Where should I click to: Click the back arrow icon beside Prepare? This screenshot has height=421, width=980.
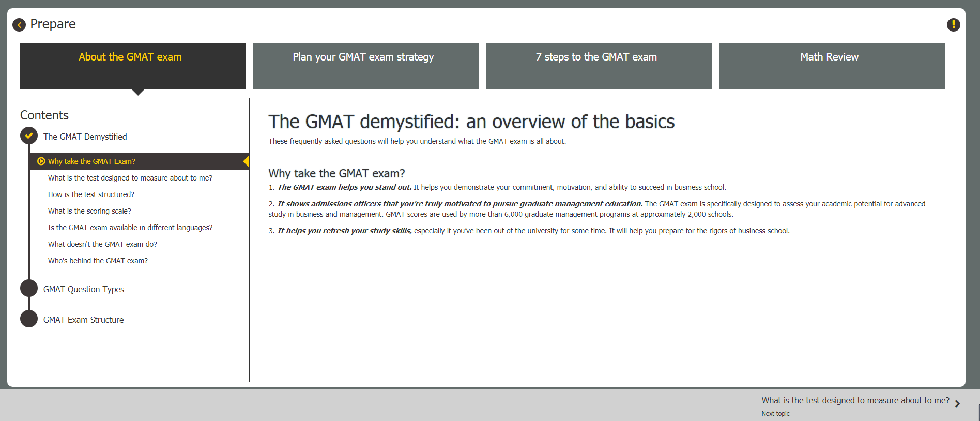coord(19,25)
